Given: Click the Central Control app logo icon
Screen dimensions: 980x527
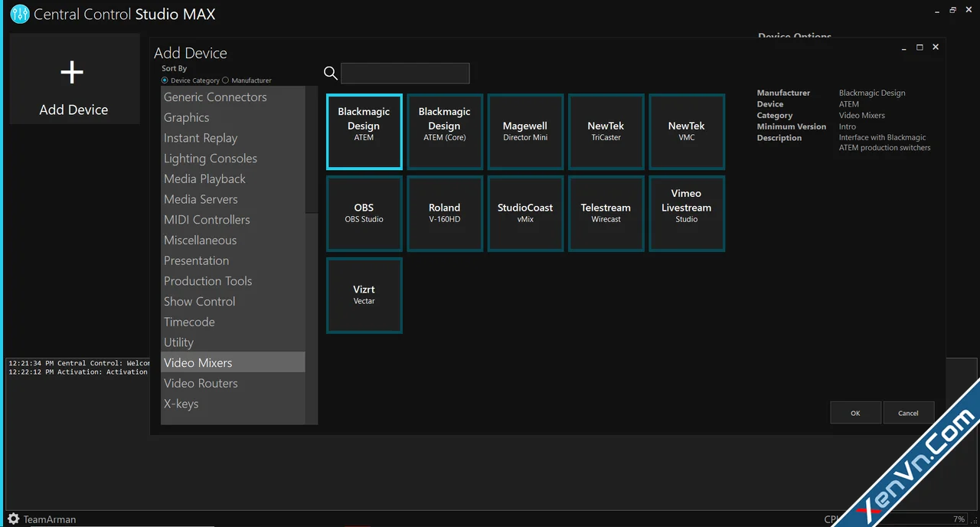Looking at the screenshot, I should (20, 14).
